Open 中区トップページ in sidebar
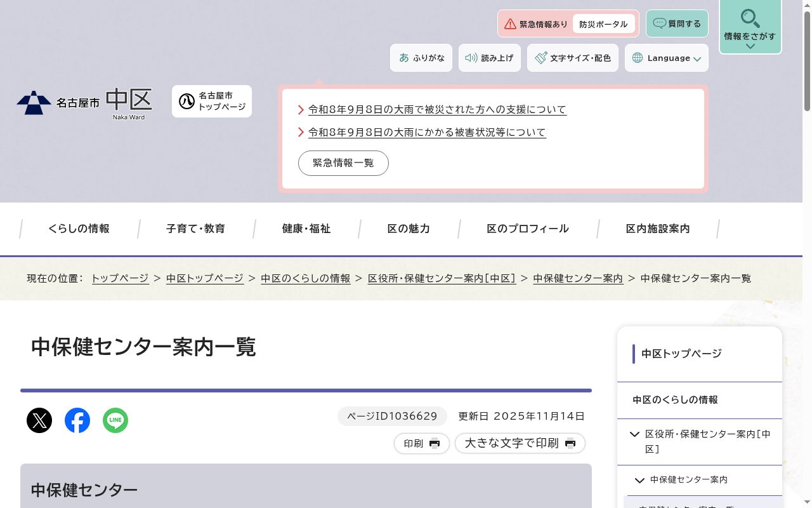The image size is (812, 508). (681, 354)
